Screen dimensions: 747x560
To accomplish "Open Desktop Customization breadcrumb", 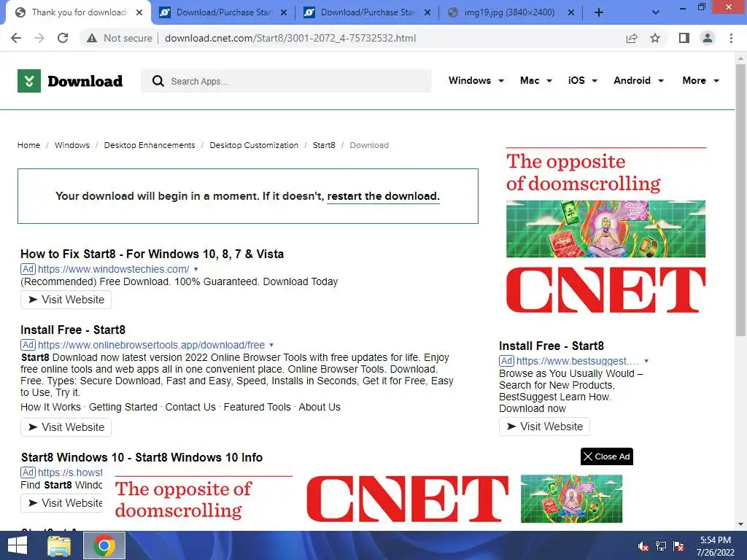I will tap(254, 145).
